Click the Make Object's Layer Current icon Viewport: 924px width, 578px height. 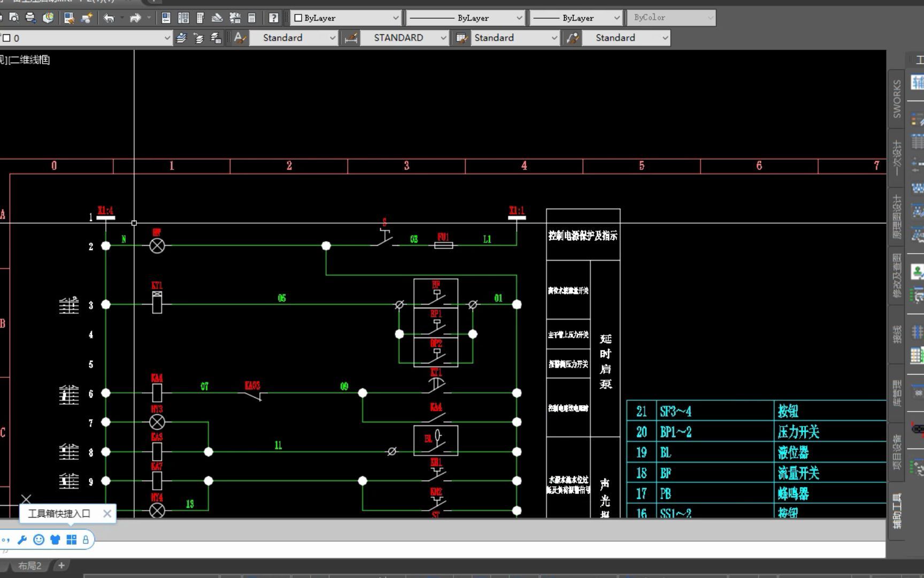click(181, 38)
